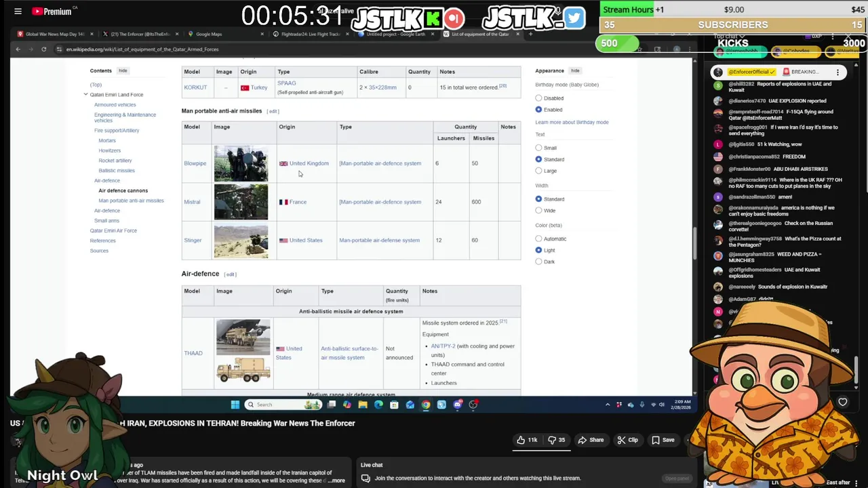Screen dimensions: 868x488
Task: Open Task View on the taskbar
Action: tap(332, 405)
